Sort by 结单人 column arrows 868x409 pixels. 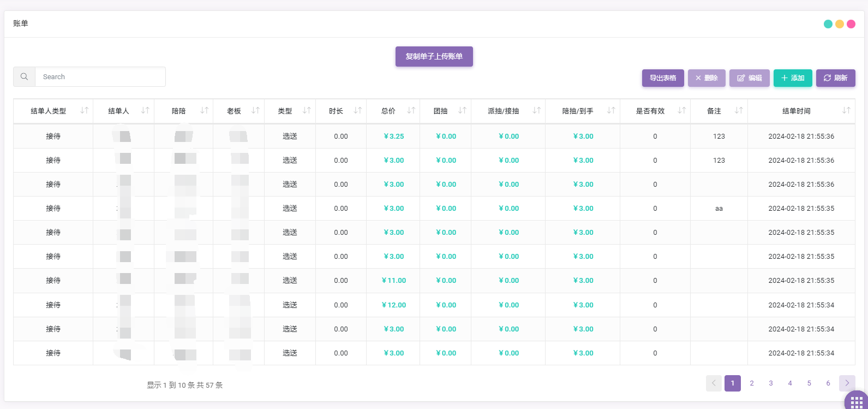pyautogui.click(x=145, y=111)
